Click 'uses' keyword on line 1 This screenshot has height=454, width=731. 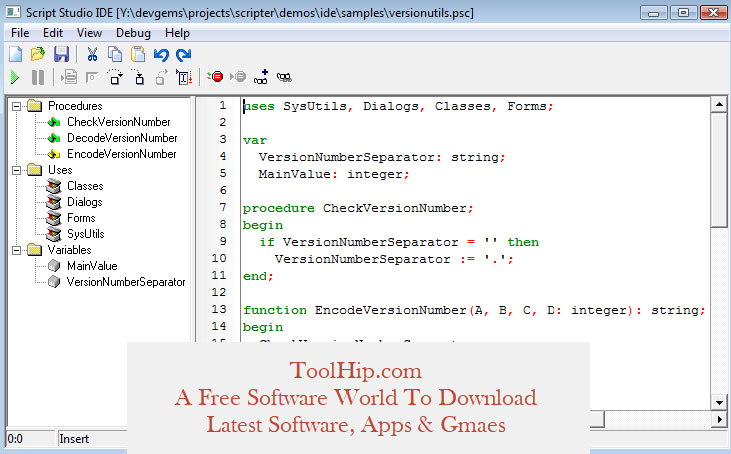coord(259,107)
